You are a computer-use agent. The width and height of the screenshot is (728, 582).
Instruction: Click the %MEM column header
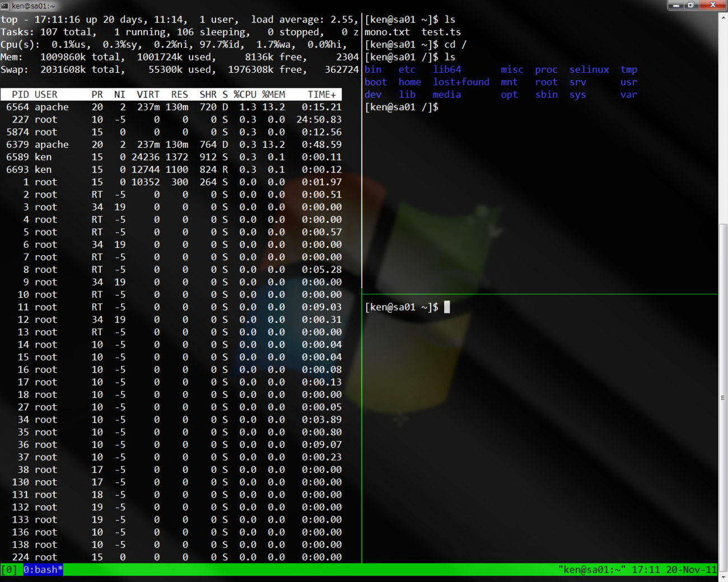point(274,95)
